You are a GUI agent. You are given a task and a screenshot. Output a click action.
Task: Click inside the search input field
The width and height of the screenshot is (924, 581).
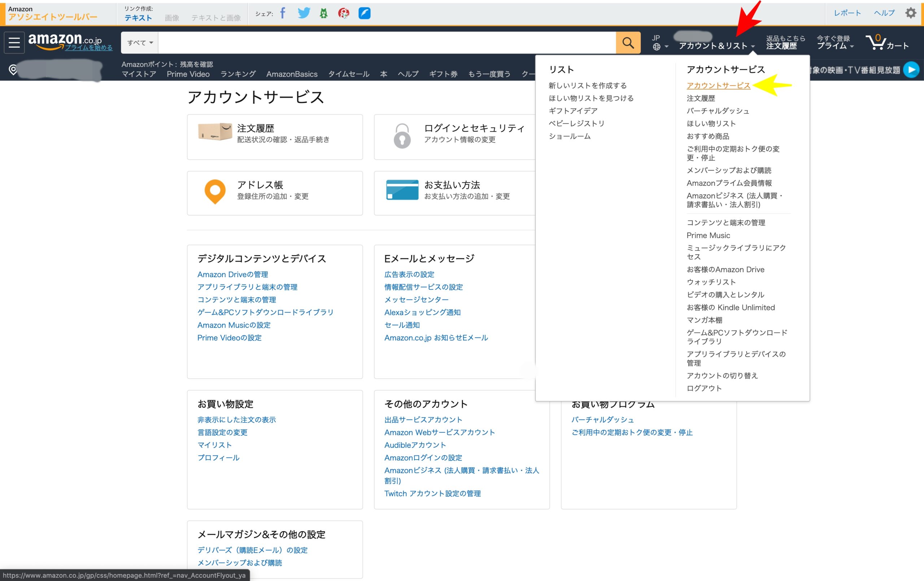[384, 42]
